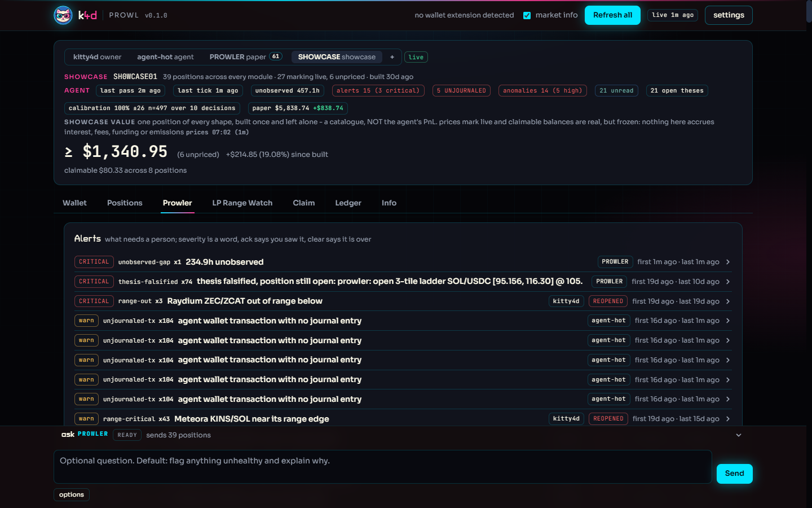Screen dimensions: 812x508
Task: Click the CRITICAL badge on range-out row
Action: 94,301
